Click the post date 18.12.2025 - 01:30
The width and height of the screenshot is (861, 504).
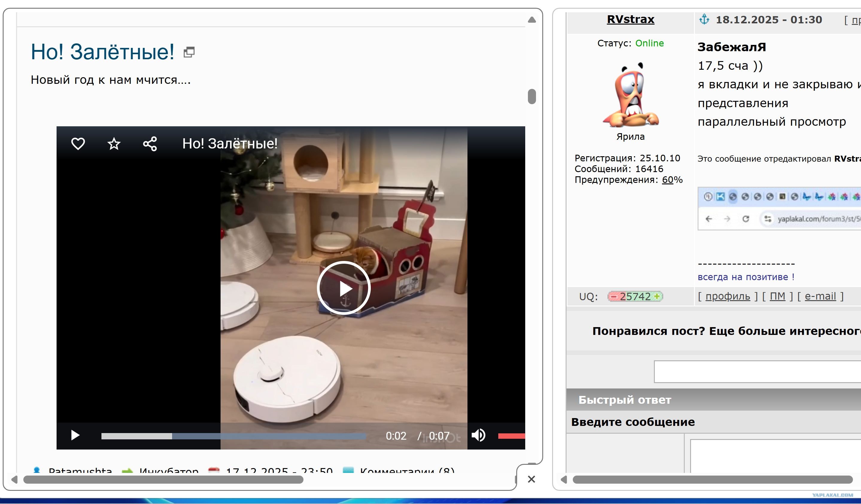pos(769,19)
